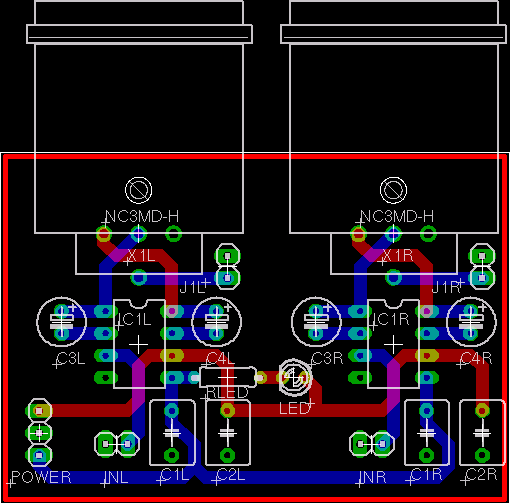The height and width of the screenshot is (504, 510).
Task: Click the C3R capacitor label
Action: point(327,359)
